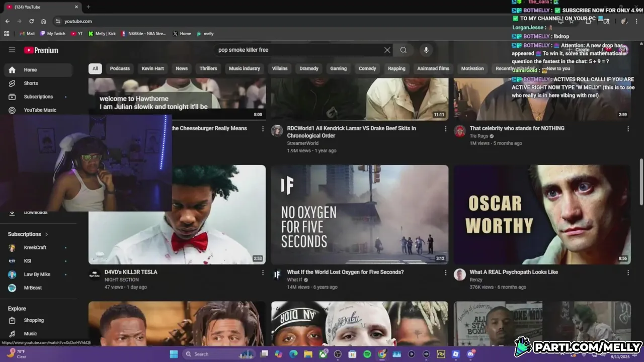Select the Kevin Hart filter chip
Screen dimensions: 644x362
coord(152,68)
